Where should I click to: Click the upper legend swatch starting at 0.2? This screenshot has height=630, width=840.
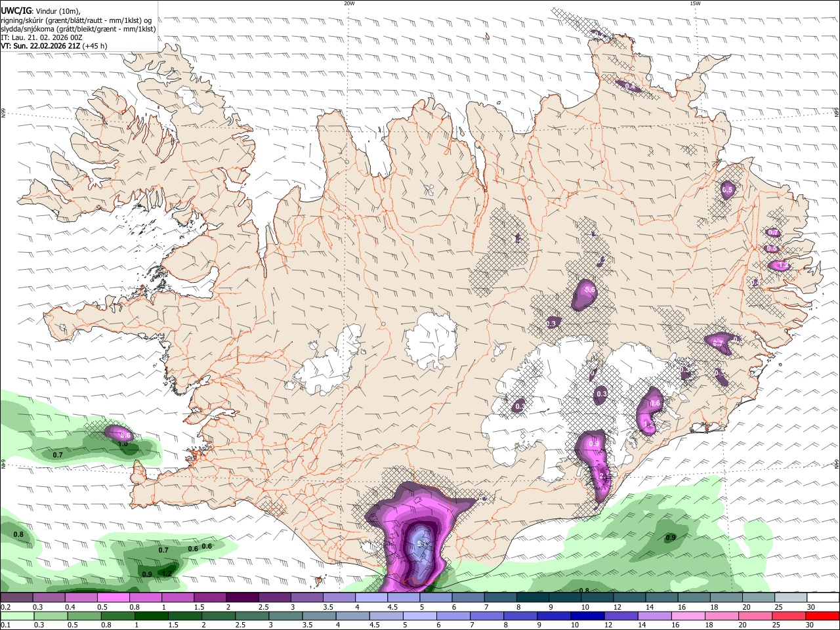(x=16, y=598)
